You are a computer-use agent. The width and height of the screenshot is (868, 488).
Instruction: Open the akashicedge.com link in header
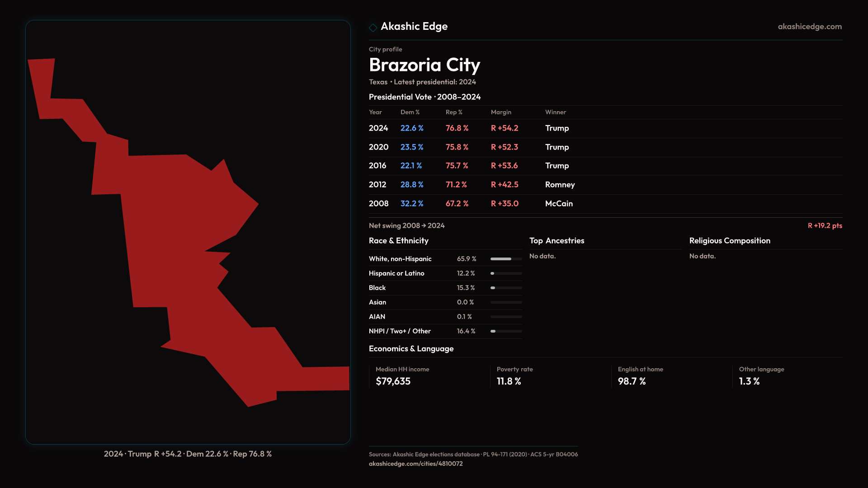coord(809,27)
